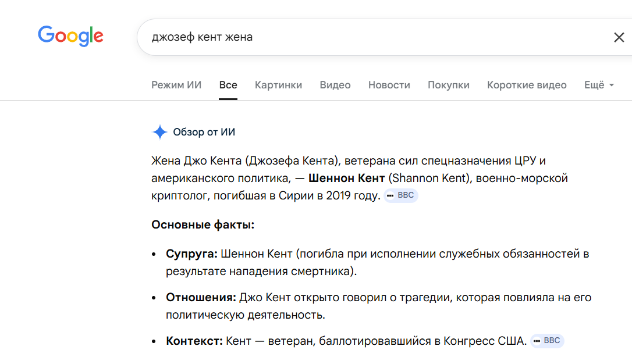The width and height of the screenshot is (632, 364).
Task: Click the 'Обзор от ИИ' label
Action: [204, 132]
